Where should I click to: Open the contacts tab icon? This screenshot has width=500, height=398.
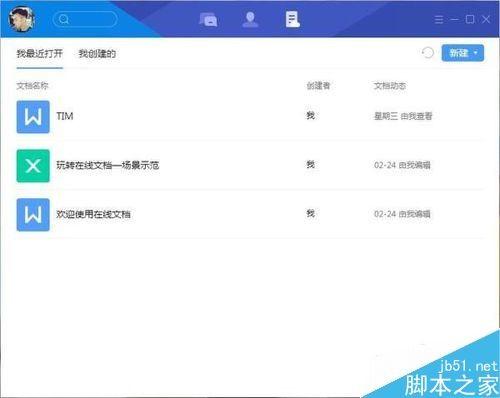click(x=250, y=19)
